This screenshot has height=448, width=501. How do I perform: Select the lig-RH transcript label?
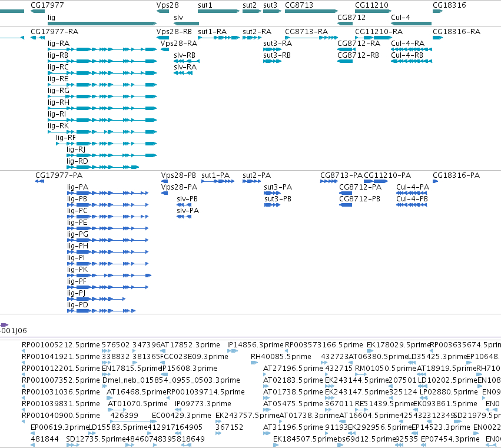click(x=58, y=102)
